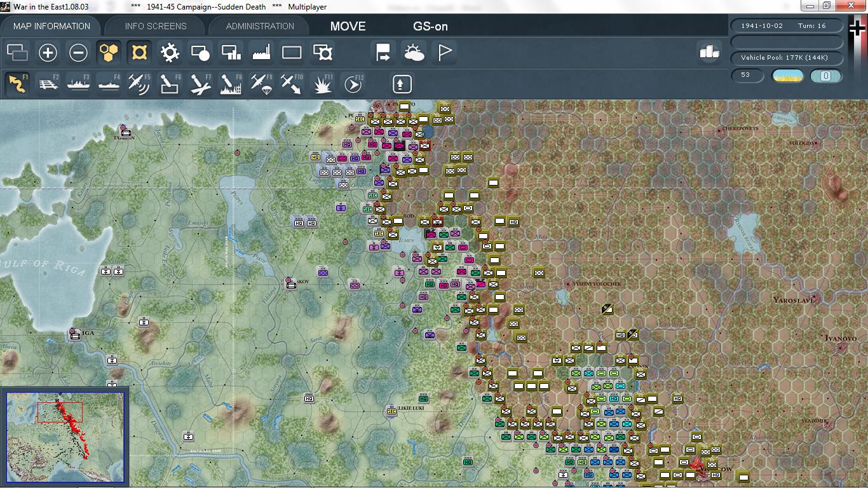This screenshot has height=488, width=868.
Task: Click the 0 counter pill button
Action: 826,76
